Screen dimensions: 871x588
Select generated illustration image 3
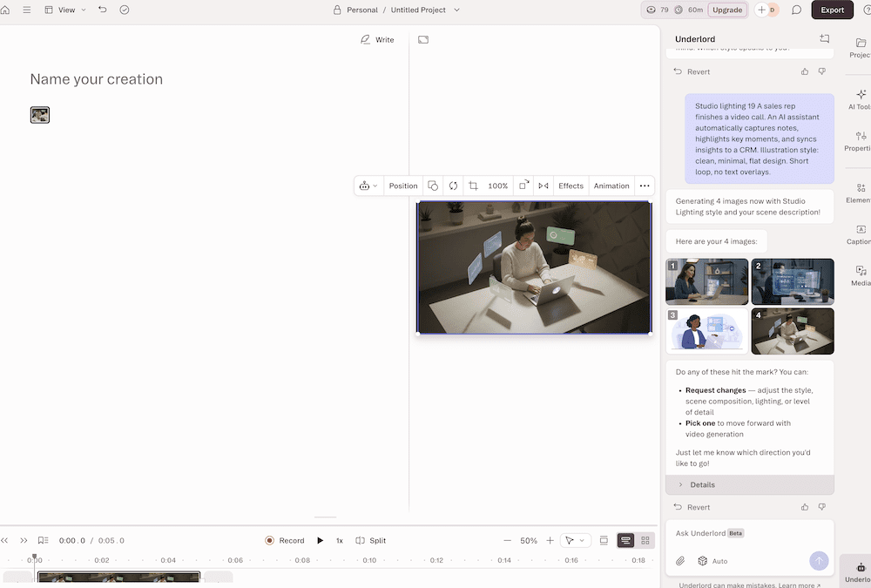pyautogui.click(x=706, y=331)
